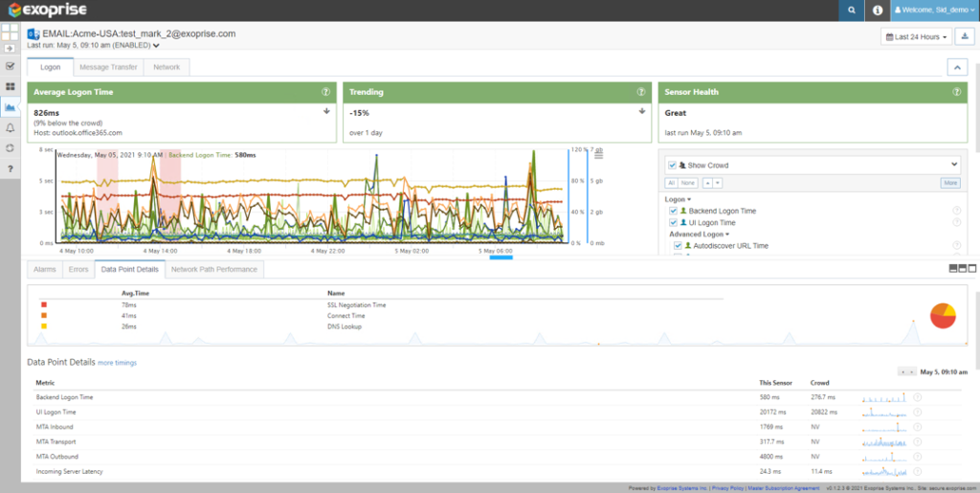This screenshot has height=493, width=980.
Task: Open chart hamburger menu icon
Action: point(598,155)
